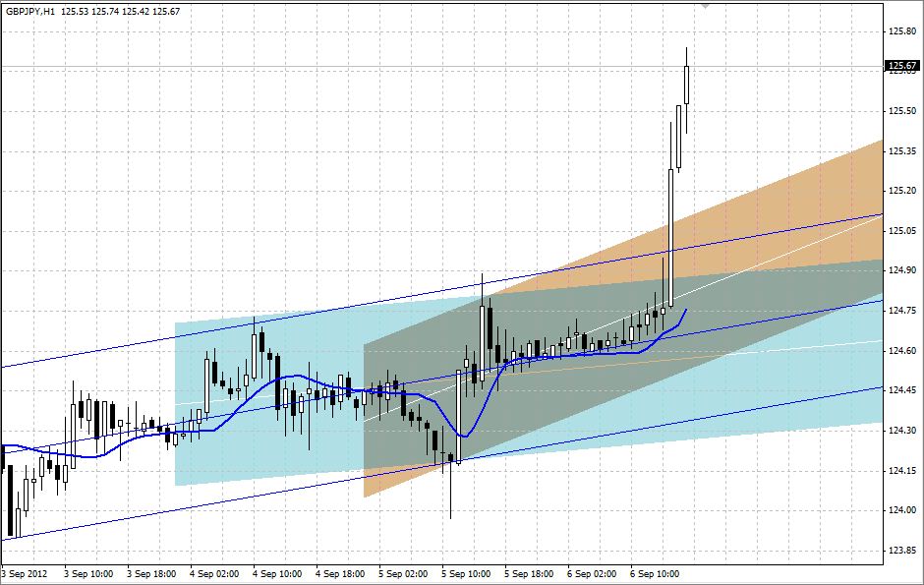Click the 4 Sep 10:00 time label

tap(277, 574)
